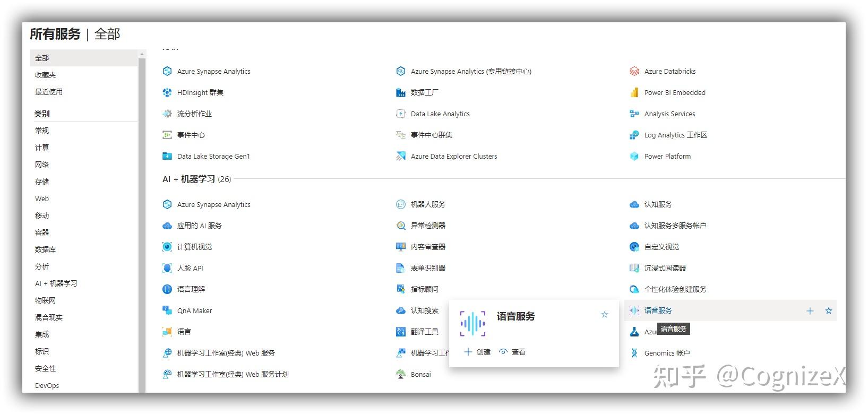Viewport: 868px width, 415px height.
Task: Click the HDInsight 群集 icon
Action: [x=167, y=92]
